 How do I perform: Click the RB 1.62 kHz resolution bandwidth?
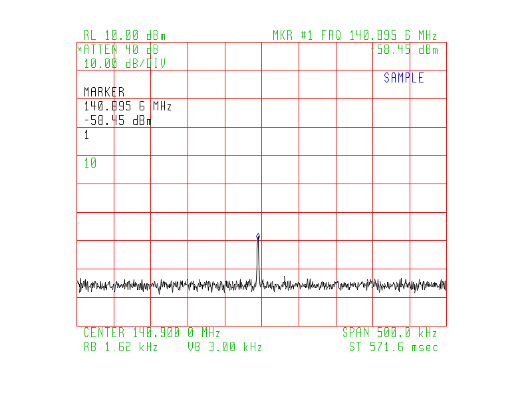click(x=121, y=346)
